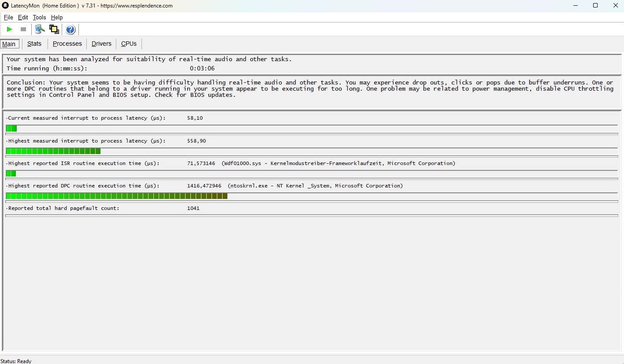Open the options icon with the hammer
The width and height of the screenshot is (624, 364).
pos(40,29)
